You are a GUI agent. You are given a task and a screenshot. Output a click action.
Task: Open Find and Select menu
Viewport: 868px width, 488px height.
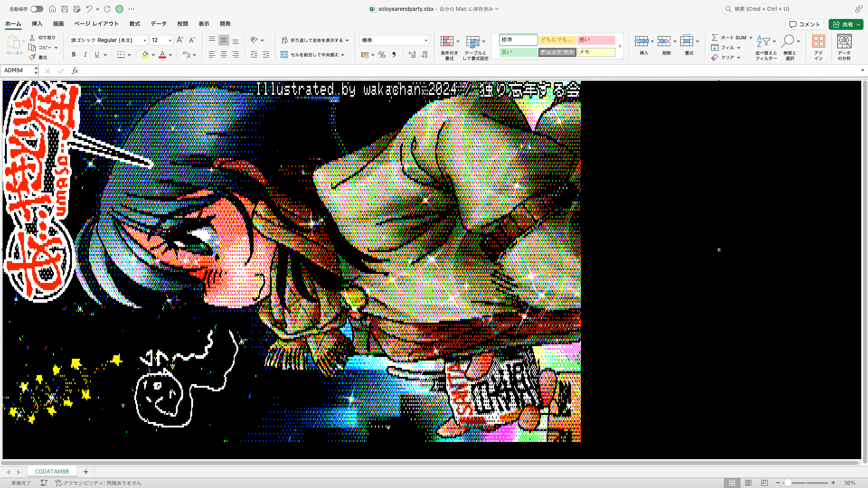[x=790, y=47]
